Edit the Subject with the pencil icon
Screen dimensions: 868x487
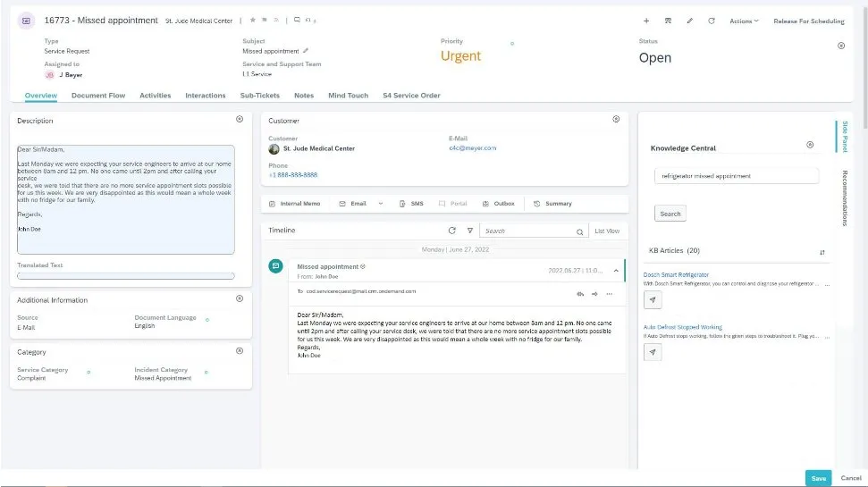click(x=306, y=51)
